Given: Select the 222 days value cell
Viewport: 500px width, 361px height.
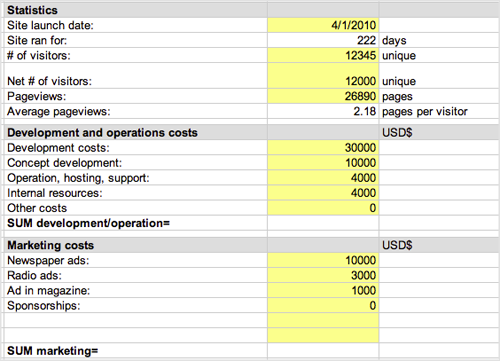Looking at the screenshot, I should 323,40.
